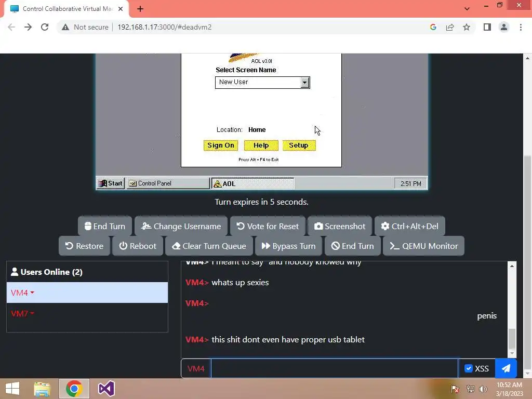The image size is (532, 399).
Task: Click the page scrollbar up arrow
Action: click(527, 58)
